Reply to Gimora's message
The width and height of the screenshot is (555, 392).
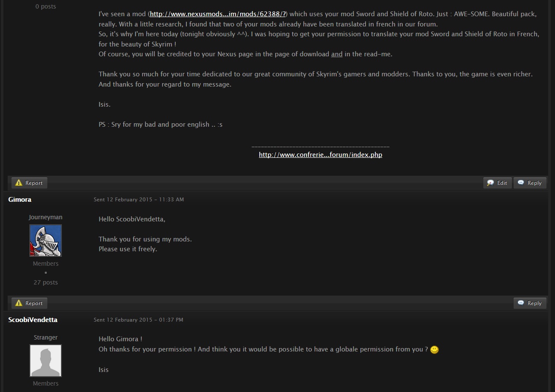530,303
